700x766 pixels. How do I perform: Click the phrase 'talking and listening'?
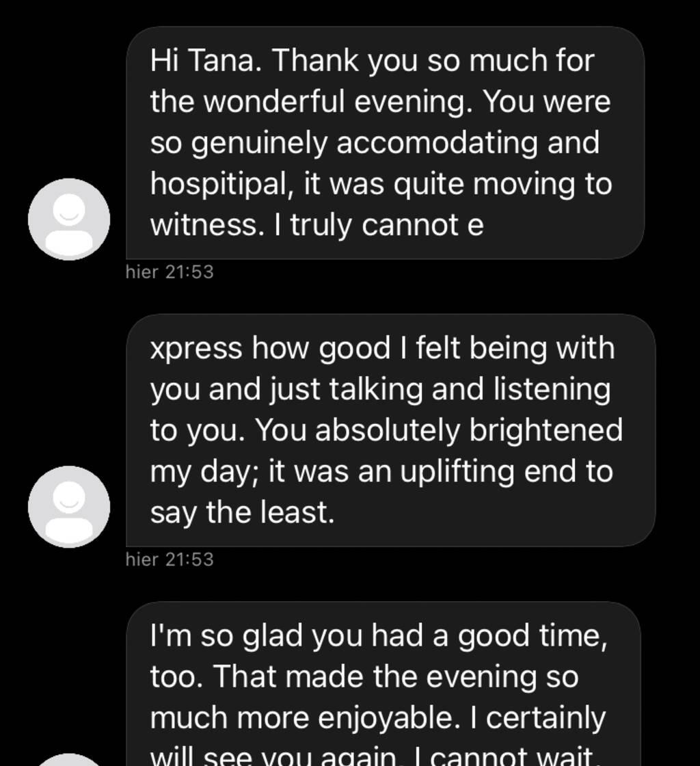tap(470, 390)
